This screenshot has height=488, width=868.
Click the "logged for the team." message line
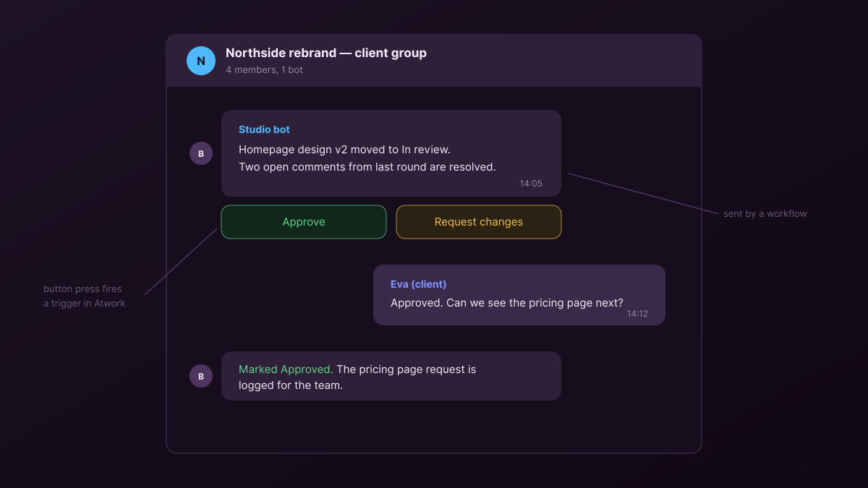click(x=291, y=385)
